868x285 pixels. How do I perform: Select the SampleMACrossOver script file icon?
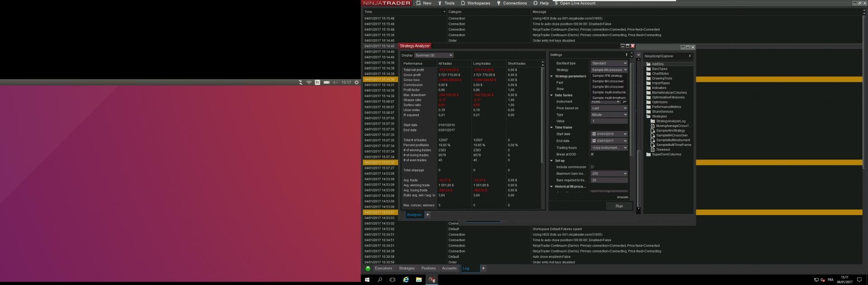(x=653, y=135)
